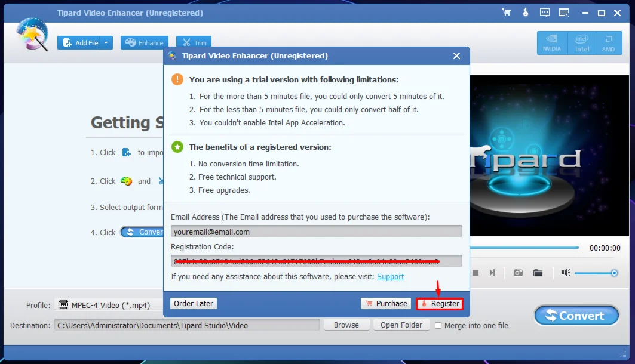Expand the Add File dropdown arrow
The image size is (635, 364).
click(x=106, y=42)
